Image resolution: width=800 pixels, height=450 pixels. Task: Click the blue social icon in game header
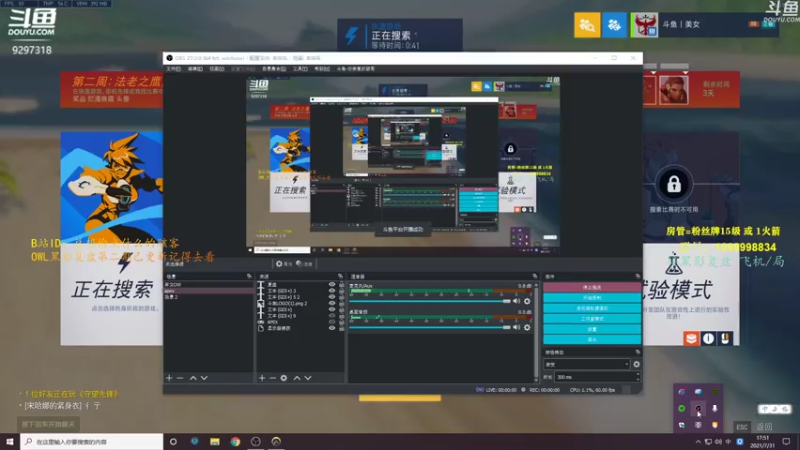[x=614, y=24]
